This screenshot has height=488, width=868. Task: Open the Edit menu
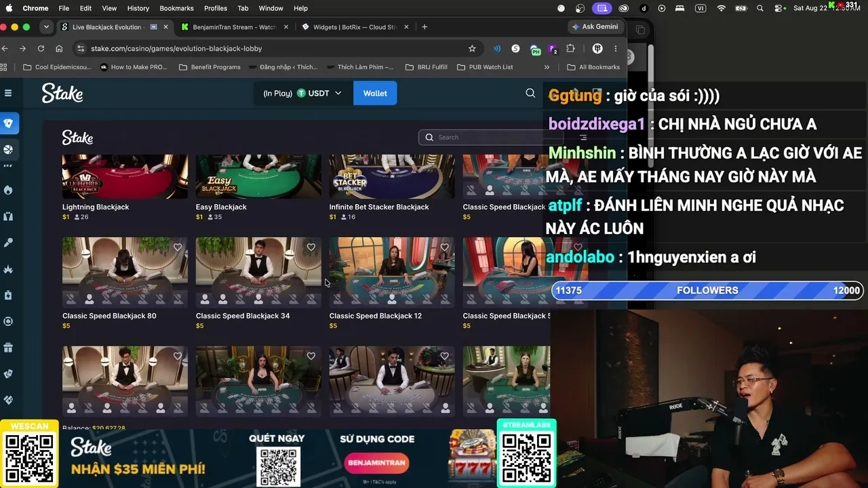85,8
